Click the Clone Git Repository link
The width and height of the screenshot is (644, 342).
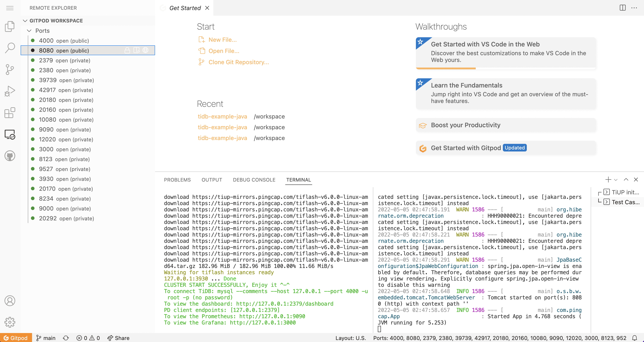click(x=238, y=62)
